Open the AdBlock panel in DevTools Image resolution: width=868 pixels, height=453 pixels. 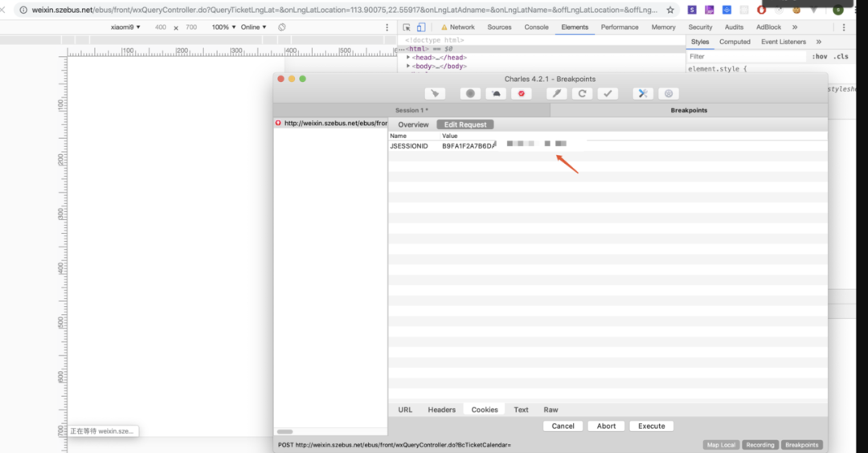[x=768, y=27]
